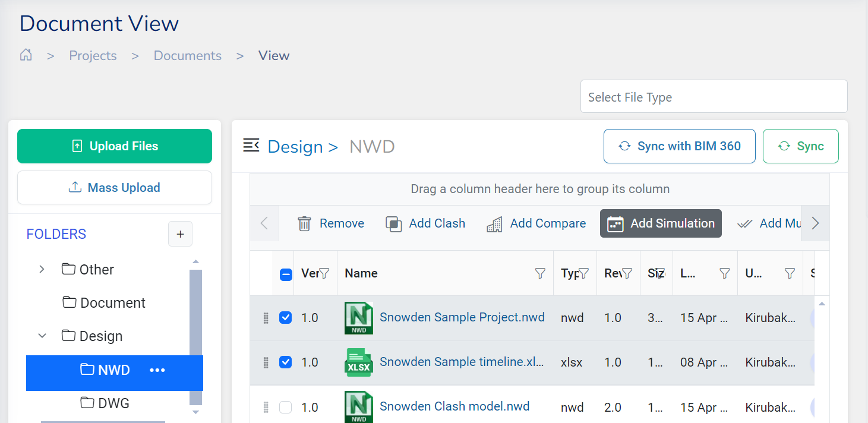Open the Select File Type dropdown
This screenshot has width=868, height=423.
713,97
